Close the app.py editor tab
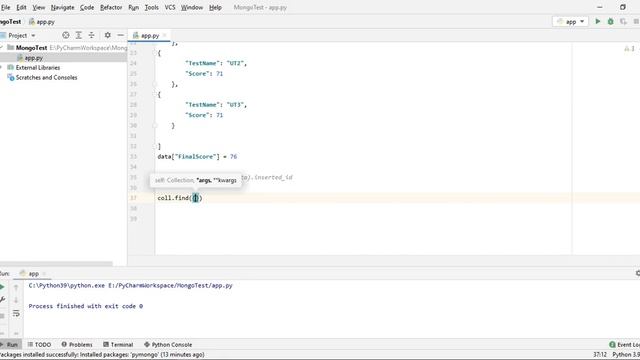This screenshot has width=640, height=360. click(165, 36)
